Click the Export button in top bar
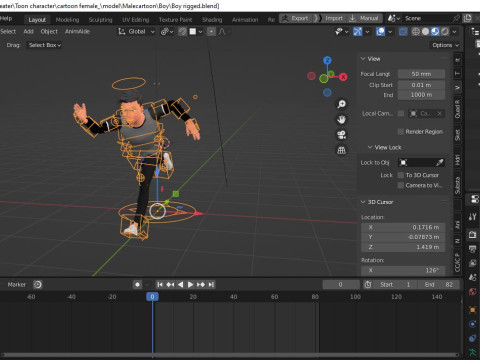The height and width of the screenshot is (360, 480). click(295, 18)
